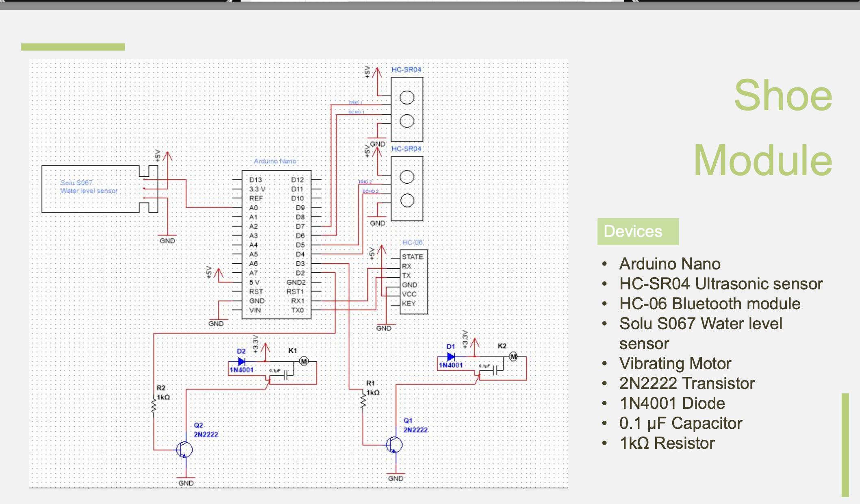
Task: Click the green horizontal accent bar at top left
Action: (x=73, y=47)
